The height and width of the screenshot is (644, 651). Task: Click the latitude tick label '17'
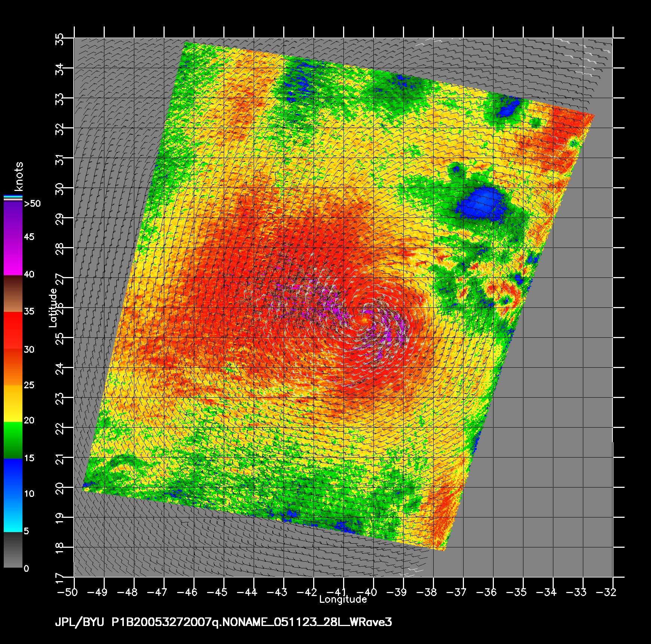(x=59, y=578)
